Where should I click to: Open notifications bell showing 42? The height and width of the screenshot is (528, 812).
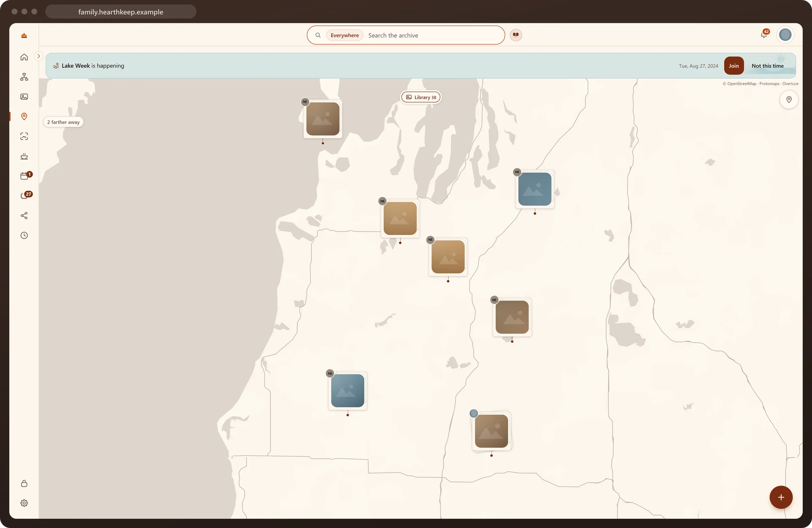764,35
